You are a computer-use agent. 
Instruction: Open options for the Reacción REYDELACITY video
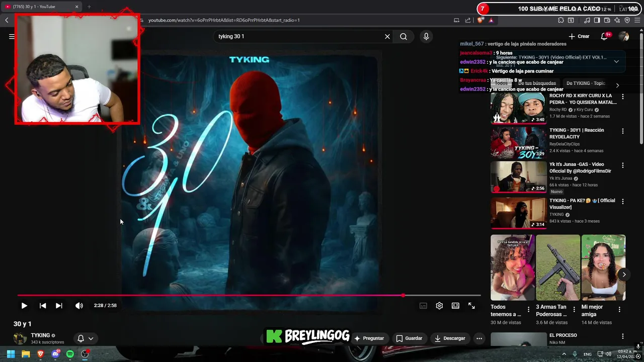623,131
